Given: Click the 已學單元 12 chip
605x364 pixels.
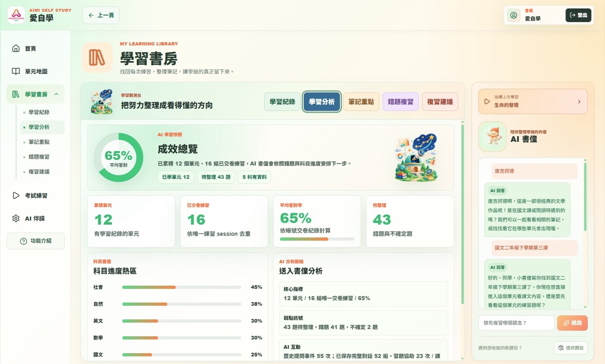Looking at the screenshot, I should coord(176,177).
